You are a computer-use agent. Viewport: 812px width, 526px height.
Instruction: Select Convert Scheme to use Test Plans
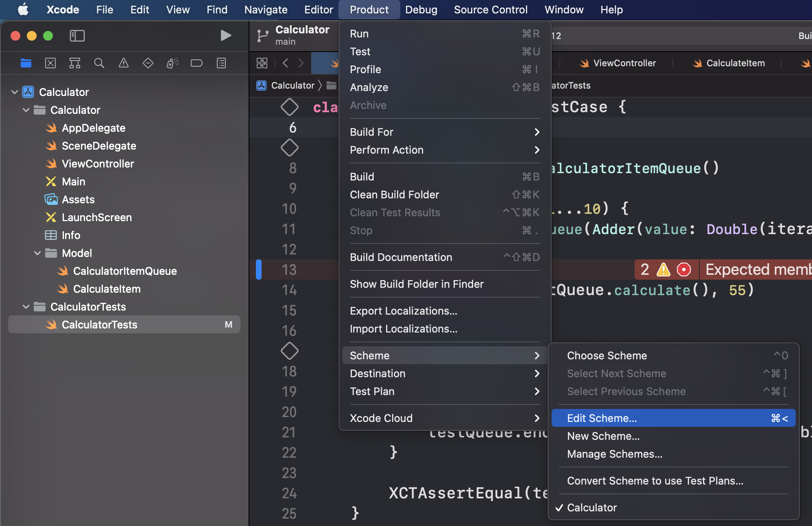[673, 481]
